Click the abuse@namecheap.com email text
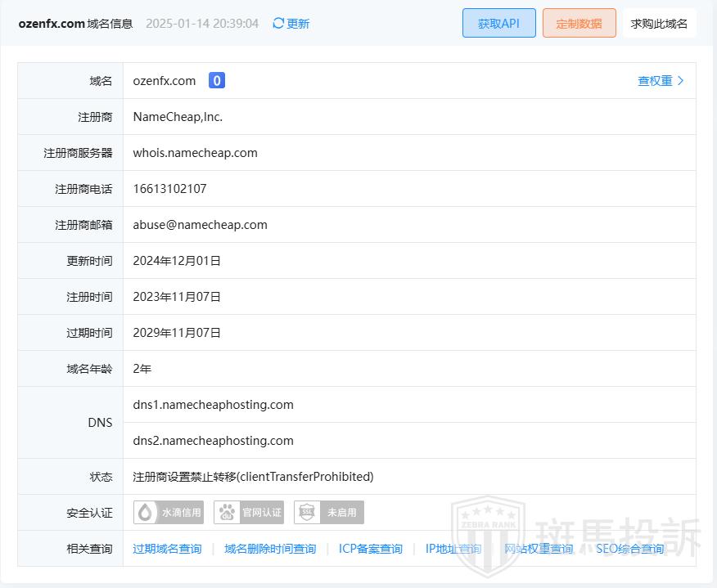Image resolution: width=717 pixels, height=588 pixels. click(201, 225)
